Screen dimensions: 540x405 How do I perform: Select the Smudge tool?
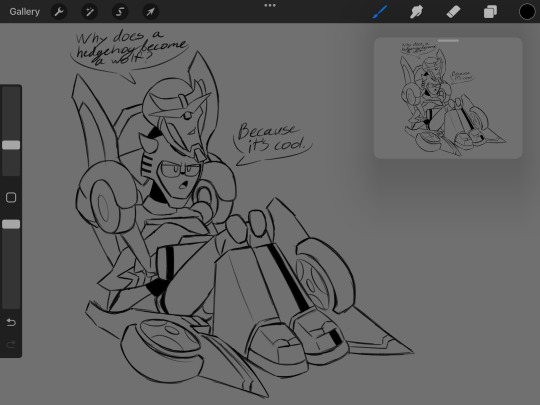click(416, 12)
